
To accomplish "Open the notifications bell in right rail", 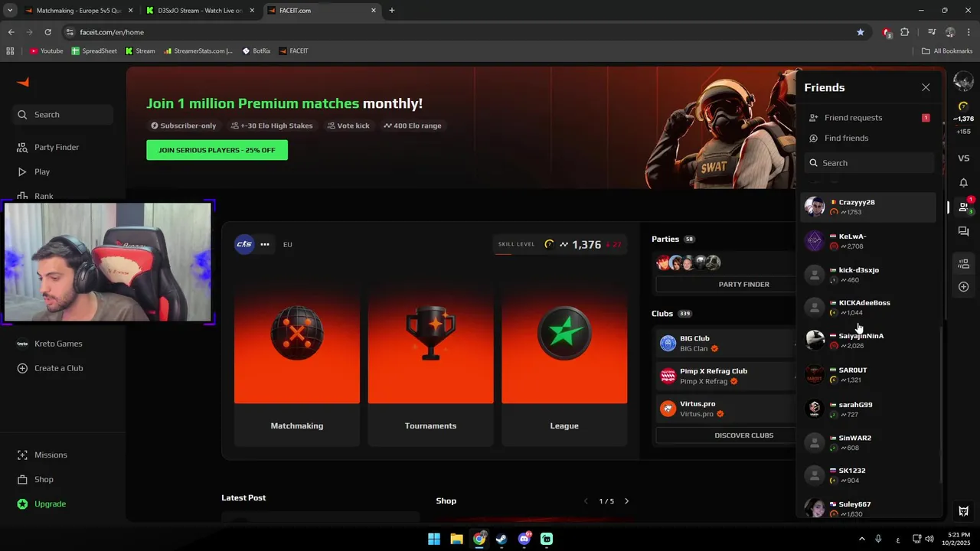I will tap(963, 183).
